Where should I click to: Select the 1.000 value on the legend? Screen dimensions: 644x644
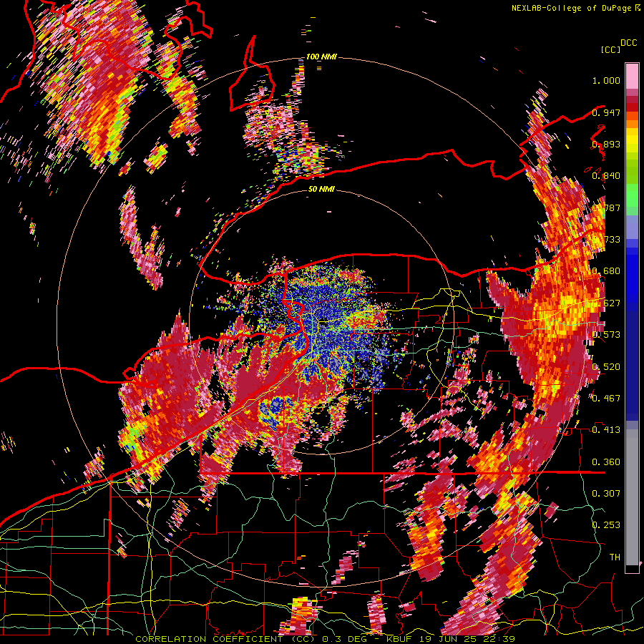click(606, 80)
